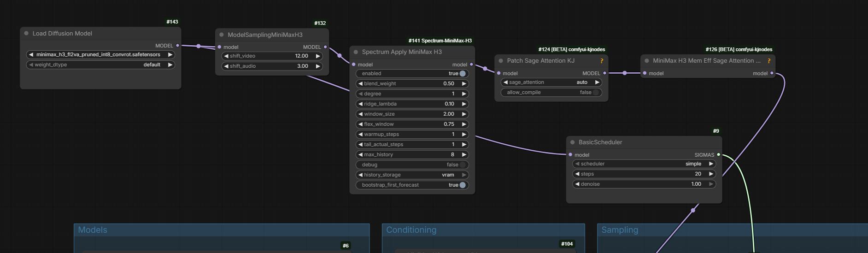Increase shift_audio value with right arrow
This screenshot has height=253, width=868.
[x=318, y=66]
